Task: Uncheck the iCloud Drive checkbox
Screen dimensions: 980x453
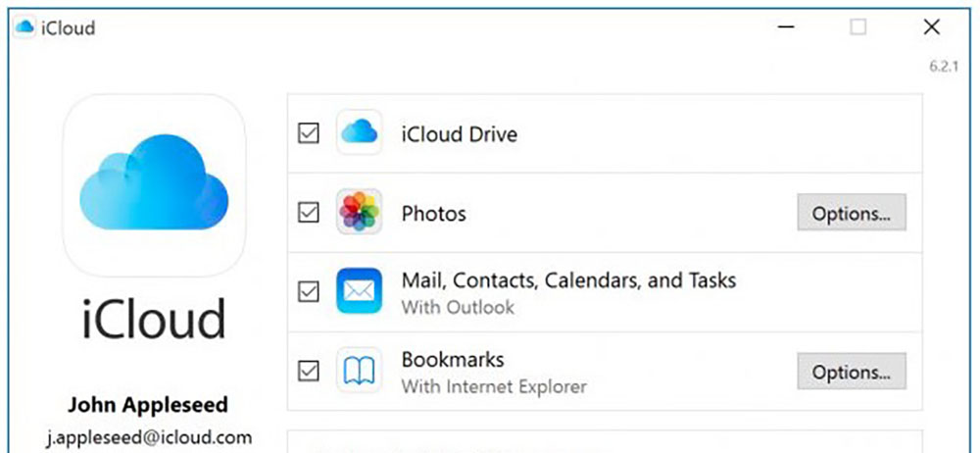Action: [x=309, y=133]
